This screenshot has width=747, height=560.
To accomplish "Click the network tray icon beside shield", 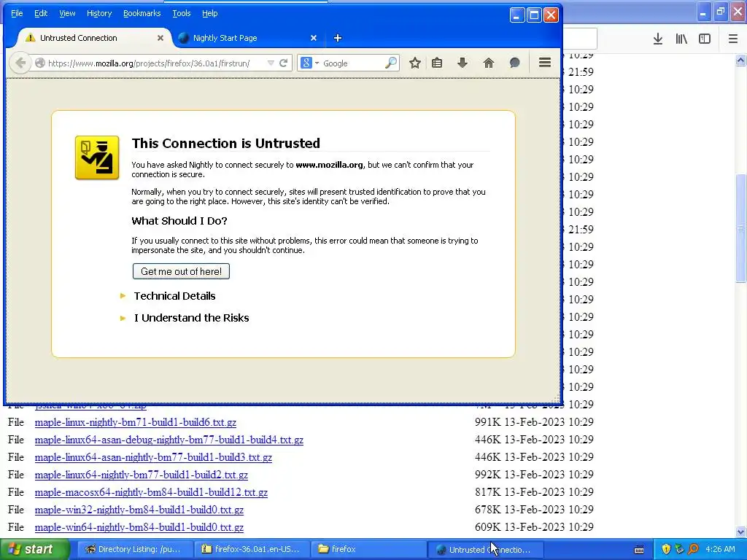I will click(679, 549).
